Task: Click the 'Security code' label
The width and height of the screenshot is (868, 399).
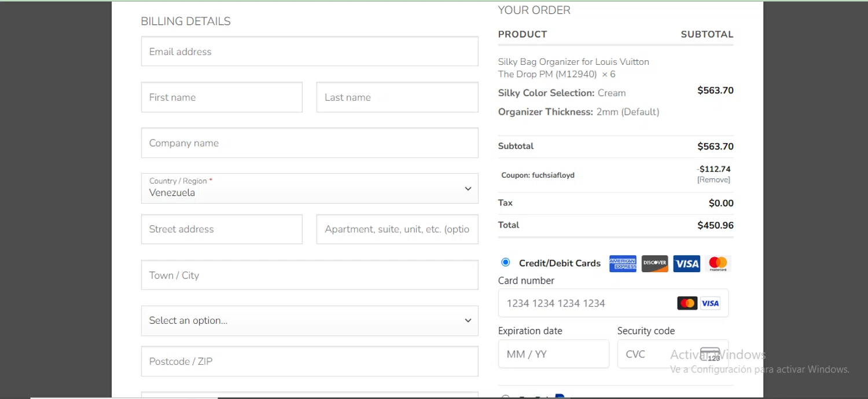Action: (x=646, y=331)
